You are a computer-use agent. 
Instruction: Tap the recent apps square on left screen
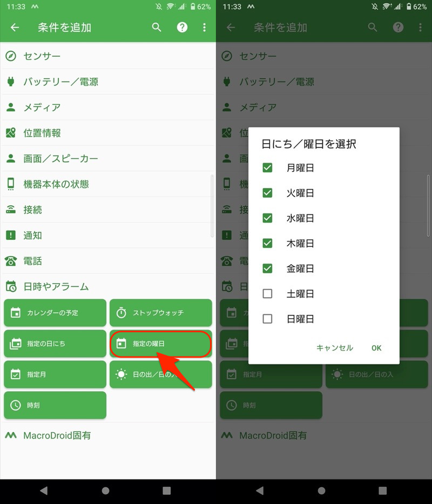click(167, 490)
